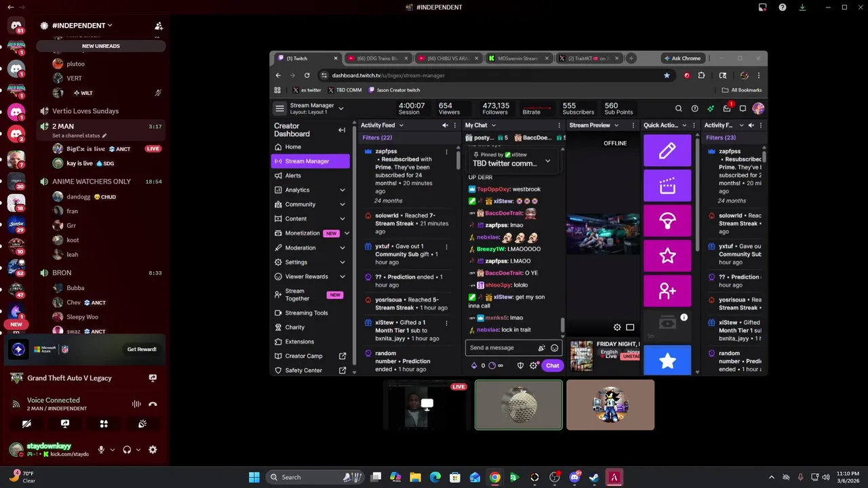Collapse the Creator Dashboard sidebar arrow
The width and height of the screenshot is (868, 488).
(x=342, y=129)
